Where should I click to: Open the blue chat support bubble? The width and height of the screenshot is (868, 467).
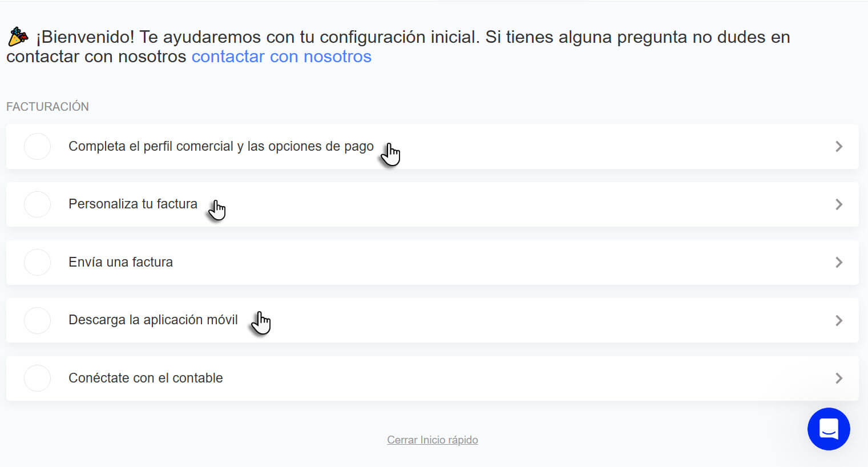[x=829, y=429]
